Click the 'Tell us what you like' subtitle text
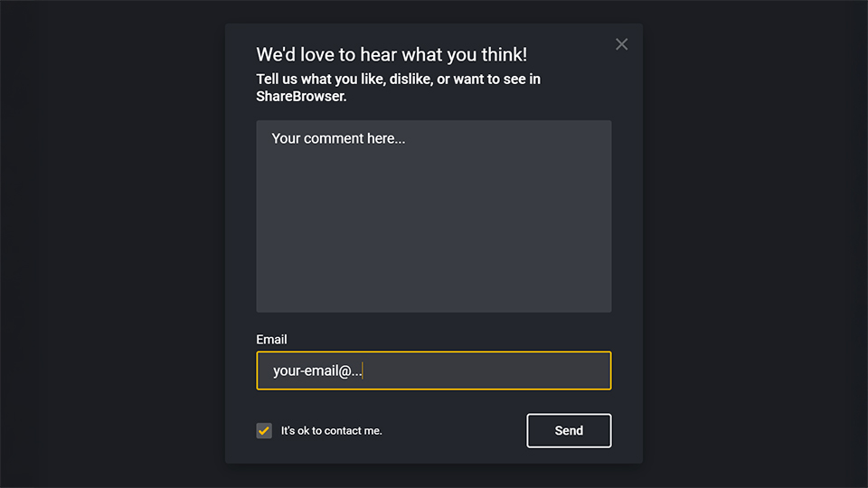 pos(398,88)
